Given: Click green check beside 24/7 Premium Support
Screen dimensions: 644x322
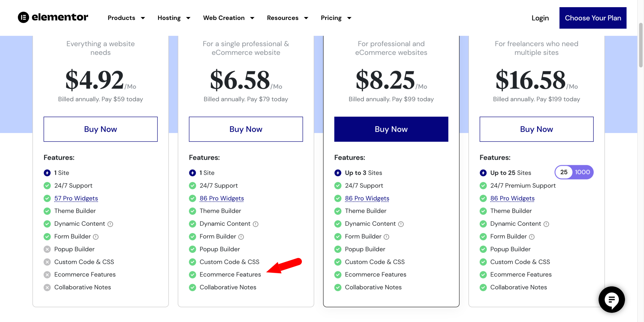Looking at the screenshot, I should click(x=483, y=186).
